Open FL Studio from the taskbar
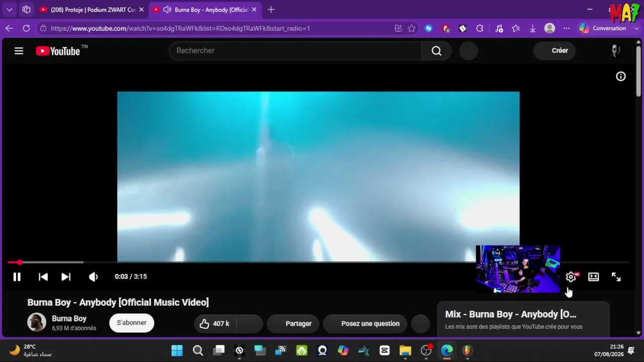The height and width of the screenshot is (362, 644). pos(467,350)
